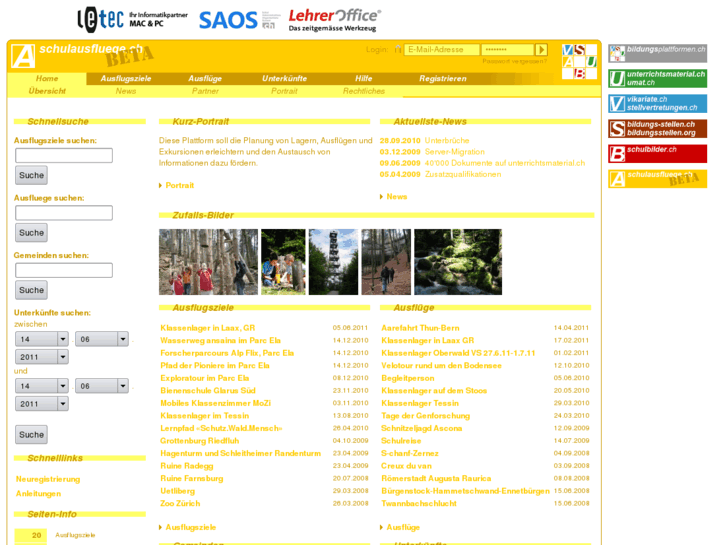Open news item Unterbrüche
Screen dimensions: 727x545
(447, 141)
